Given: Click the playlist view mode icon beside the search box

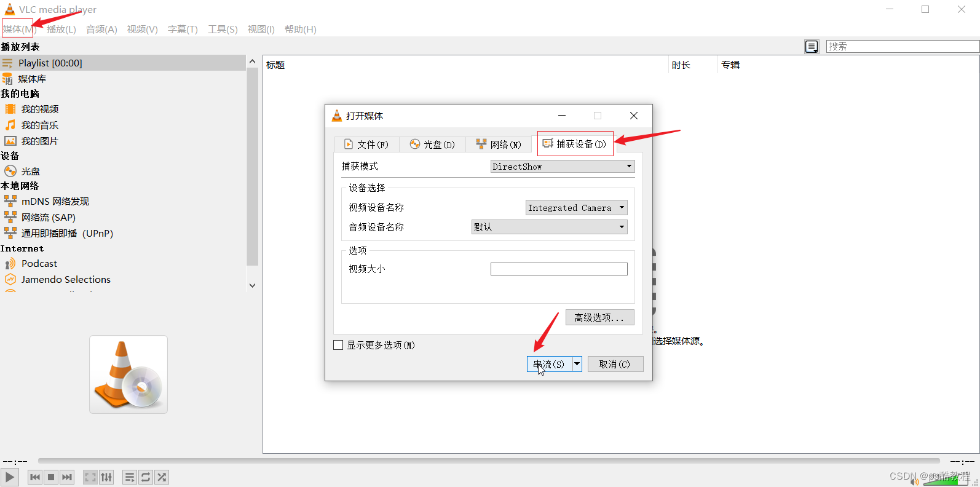Looking at the screenshot, I should [x=812, y=47].
